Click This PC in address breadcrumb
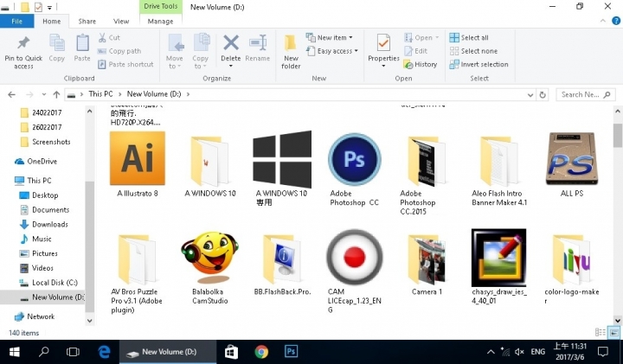This screenshot has height=364, width=623. pyautogui.click(x=100, y=94)
